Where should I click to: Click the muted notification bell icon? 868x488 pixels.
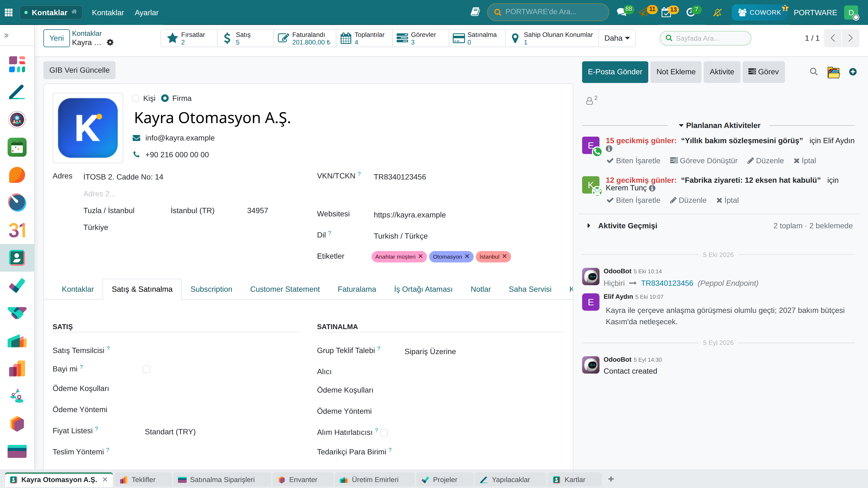[x=717, y=12]
